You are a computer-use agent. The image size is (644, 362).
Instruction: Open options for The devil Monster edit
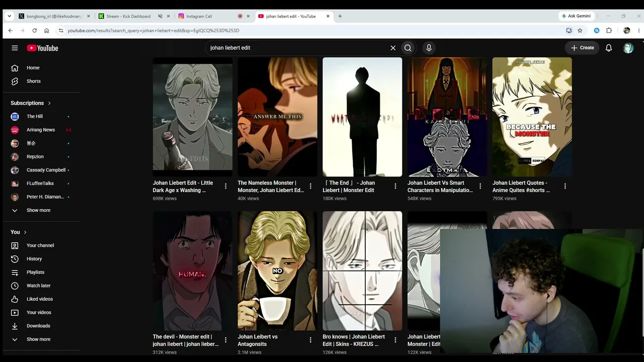(225, 340)
